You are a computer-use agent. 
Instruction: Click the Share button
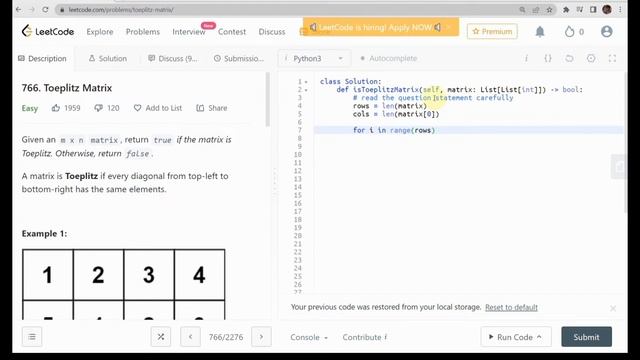[x=211, y=108]
